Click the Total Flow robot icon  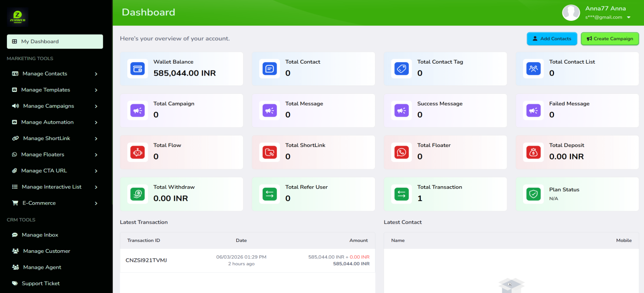pos(137,152)
